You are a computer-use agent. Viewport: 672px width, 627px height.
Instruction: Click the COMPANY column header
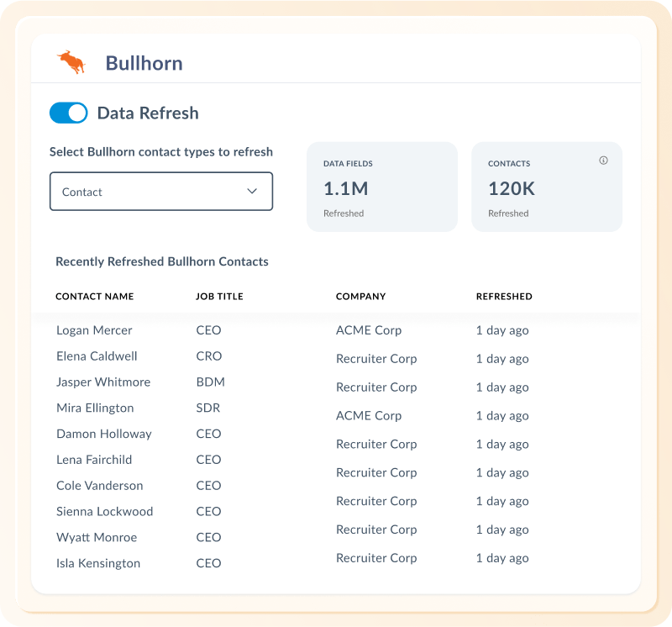(x=360, y=296)
